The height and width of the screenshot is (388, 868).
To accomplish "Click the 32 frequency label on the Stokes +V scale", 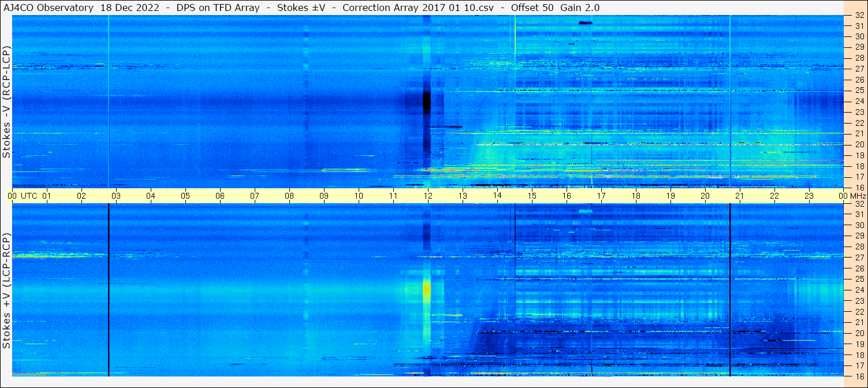I will point(859,204).
